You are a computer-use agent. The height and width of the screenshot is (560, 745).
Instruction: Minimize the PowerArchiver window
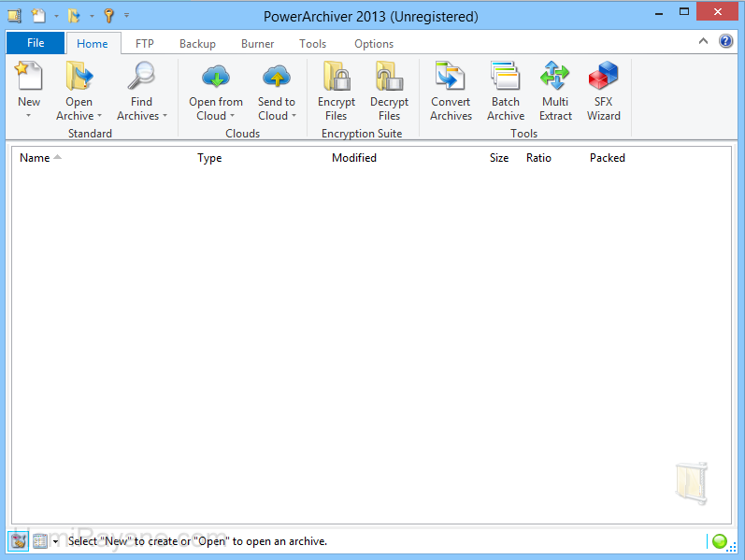658,13
